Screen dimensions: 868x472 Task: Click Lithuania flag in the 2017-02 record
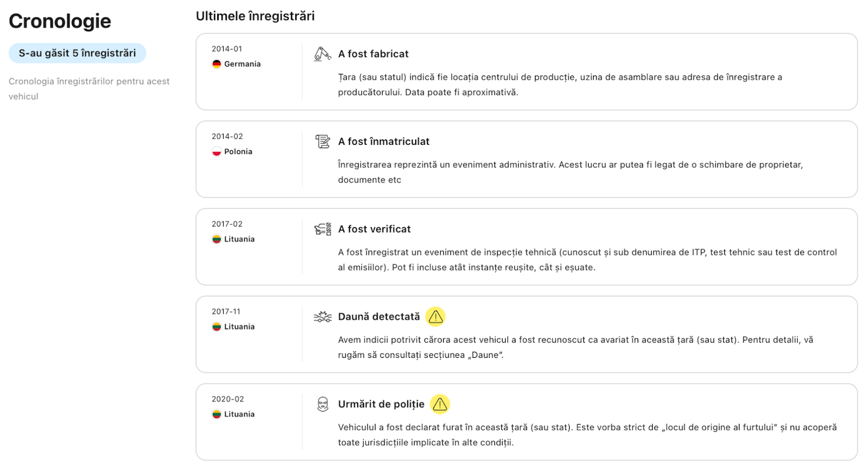point(216,239)
